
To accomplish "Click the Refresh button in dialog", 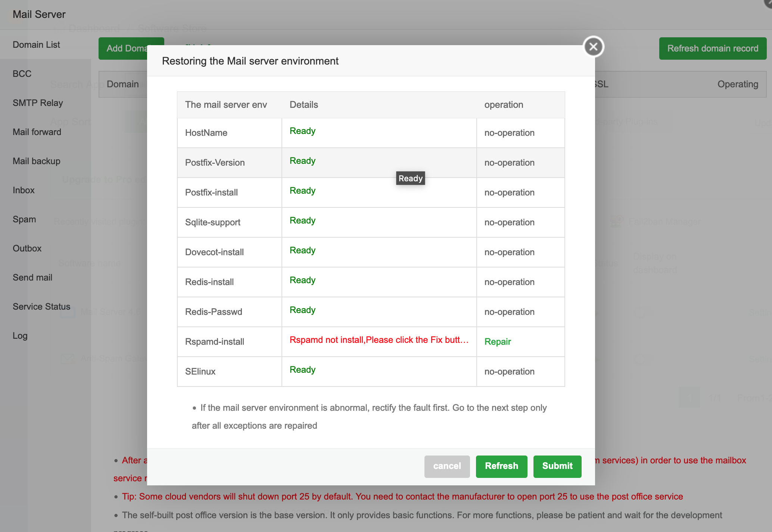I will (501, 466).
